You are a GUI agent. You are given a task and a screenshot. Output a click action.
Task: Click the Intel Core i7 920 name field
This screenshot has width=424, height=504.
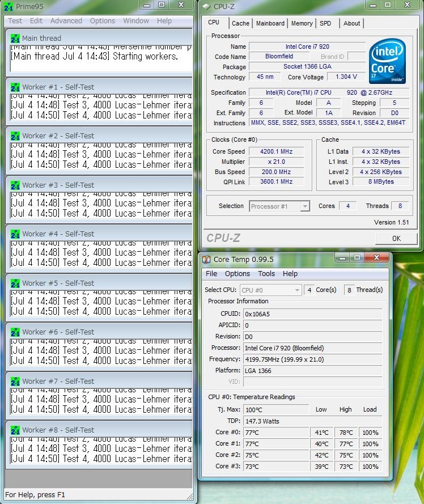(307, 46)
